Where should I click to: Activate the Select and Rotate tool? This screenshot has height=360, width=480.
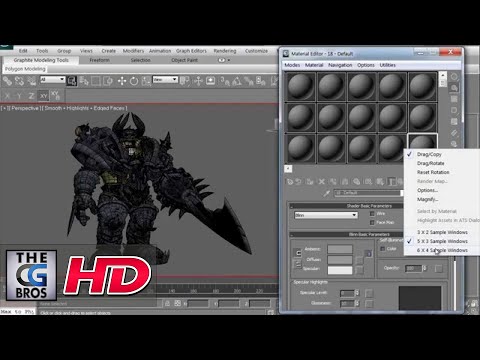[134, 81]
